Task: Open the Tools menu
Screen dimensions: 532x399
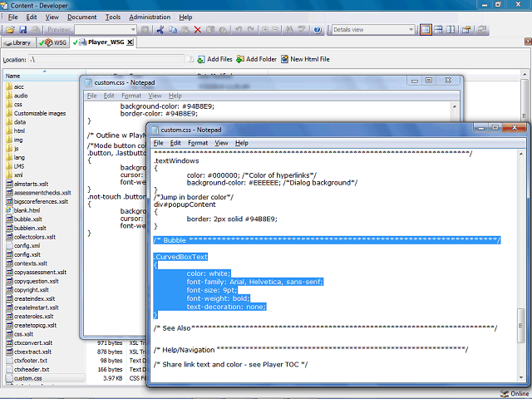Action: [113, 17]
